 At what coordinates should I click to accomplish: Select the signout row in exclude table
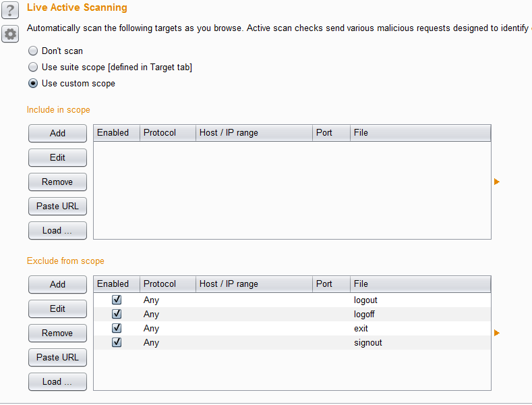[367, 343]
